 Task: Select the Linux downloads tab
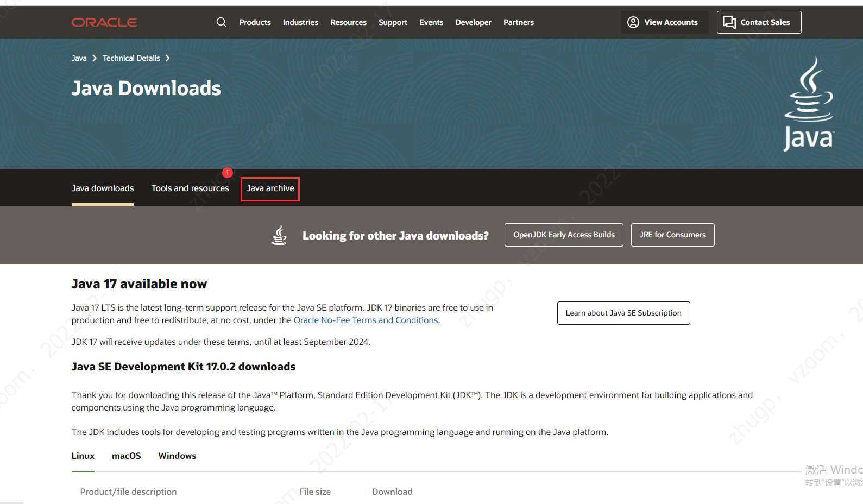83,456
